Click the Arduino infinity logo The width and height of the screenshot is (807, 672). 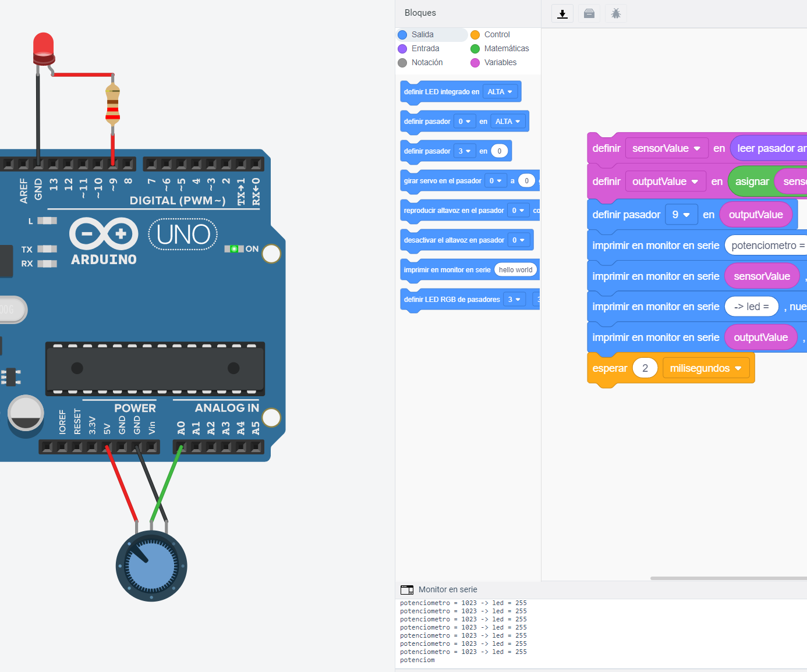point(104,234)
